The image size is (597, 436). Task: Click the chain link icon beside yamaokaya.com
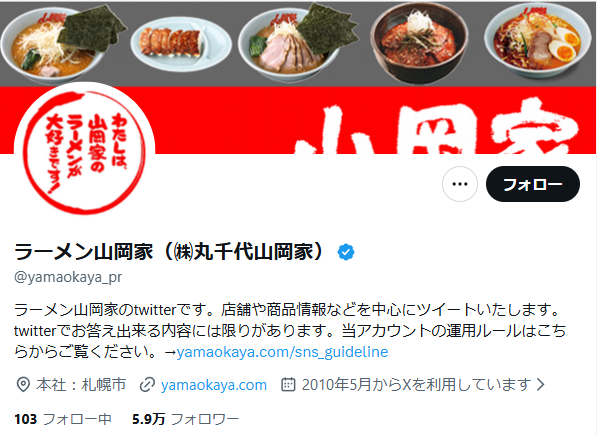(147, 385)
